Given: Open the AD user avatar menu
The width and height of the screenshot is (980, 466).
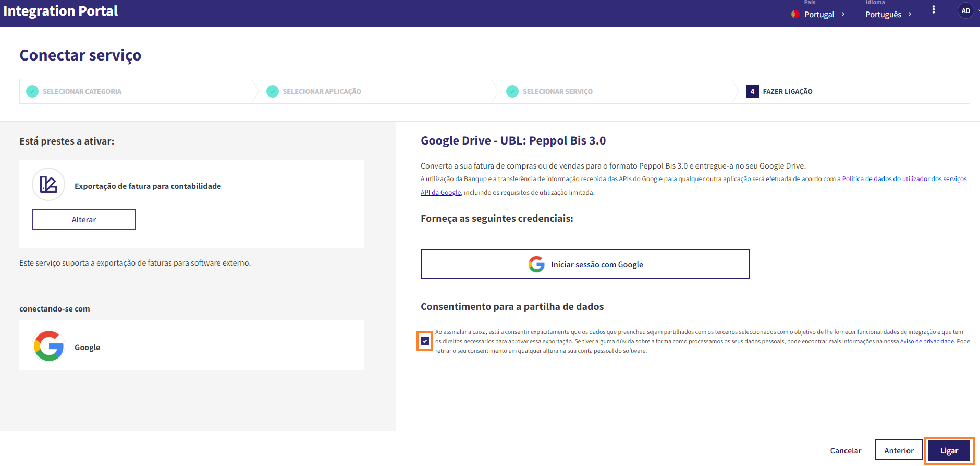Looking at the screenshot, I should 965,10.
